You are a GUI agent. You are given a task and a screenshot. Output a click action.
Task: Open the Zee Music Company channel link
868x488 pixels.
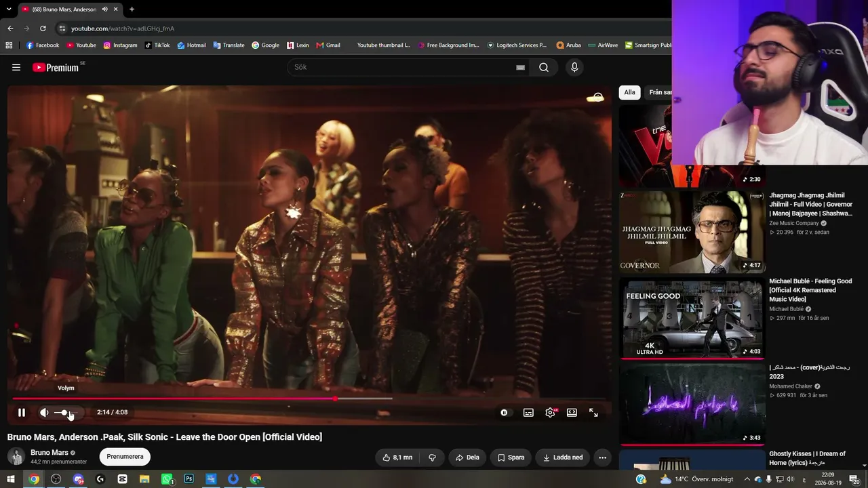794,223
